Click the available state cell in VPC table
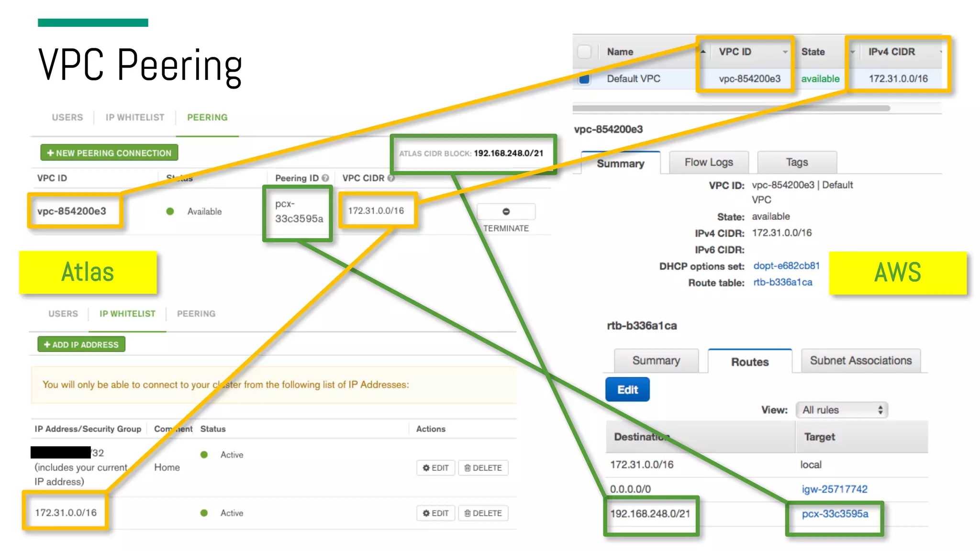 [x=820, y=78]
